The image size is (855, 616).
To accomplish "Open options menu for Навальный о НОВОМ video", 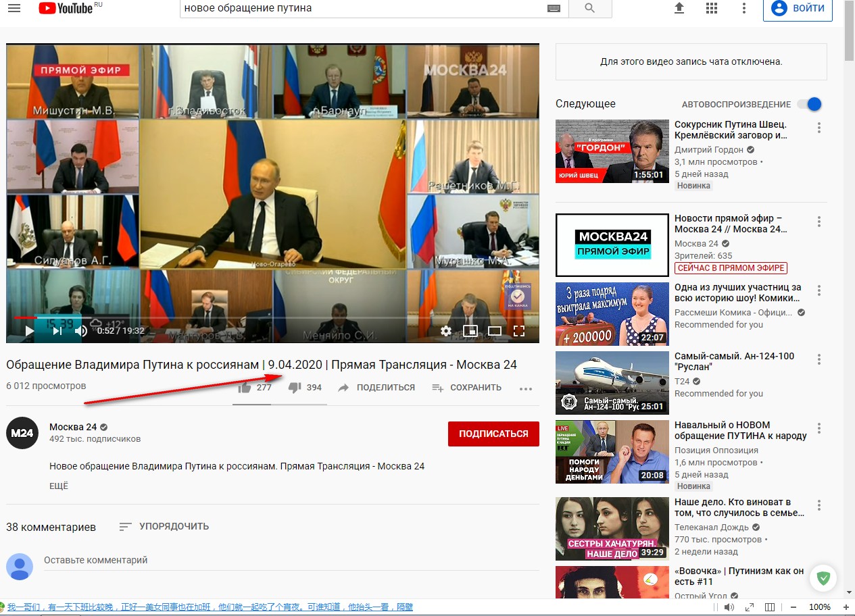I will (819, 428).
